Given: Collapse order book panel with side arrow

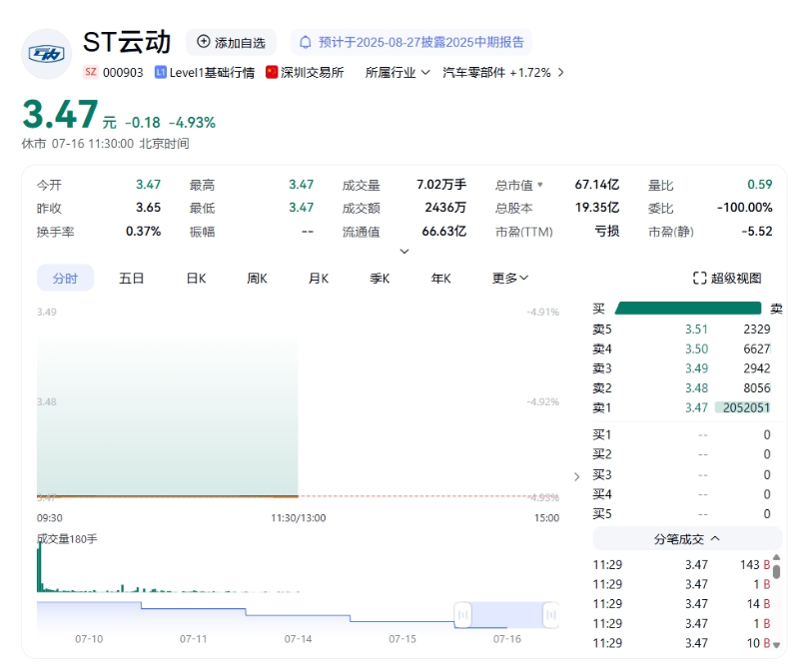Looking at the screenshot, I should [576, 476].
